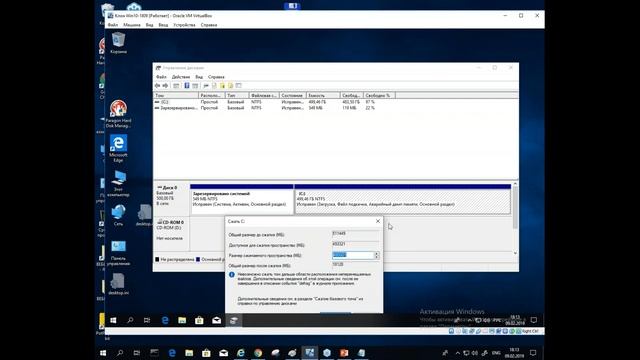The height and width of the screenshot is (360, 640).
Task: Click Disk Management vertical scrollbar up arrow
Action: pos(515,184)
